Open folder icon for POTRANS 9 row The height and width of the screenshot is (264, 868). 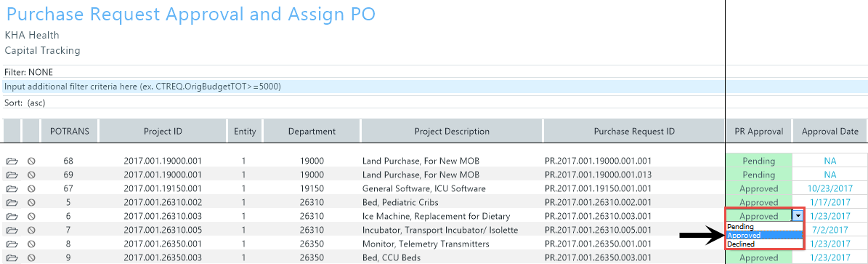[12, 258]
